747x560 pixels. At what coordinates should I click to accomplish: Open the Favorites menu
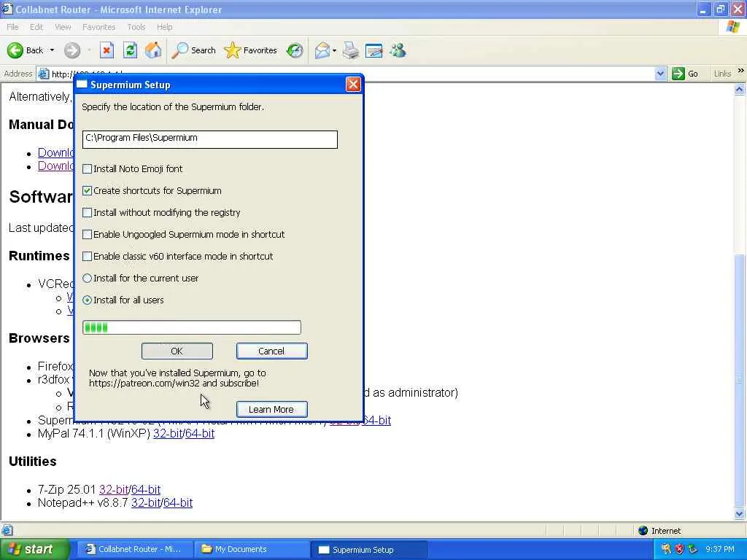pyautogui.click(x=98, y=27)
